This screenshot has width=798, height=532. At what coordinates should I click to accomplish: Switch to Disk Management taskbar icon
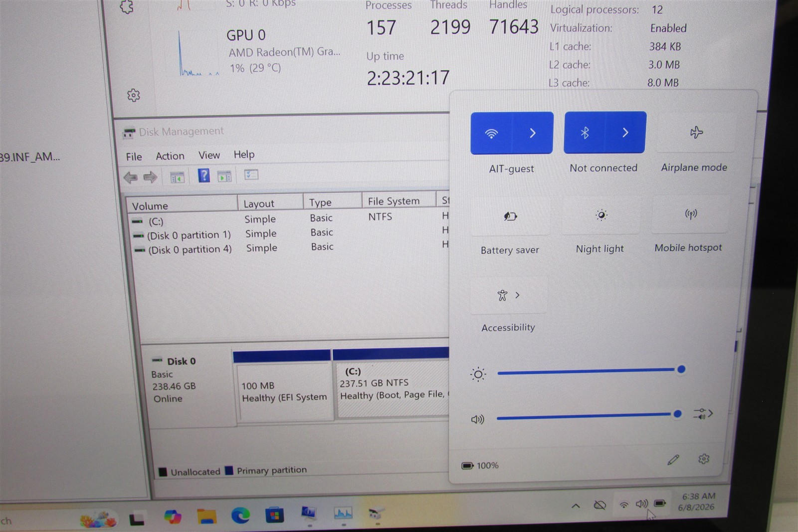click(376, 513)
